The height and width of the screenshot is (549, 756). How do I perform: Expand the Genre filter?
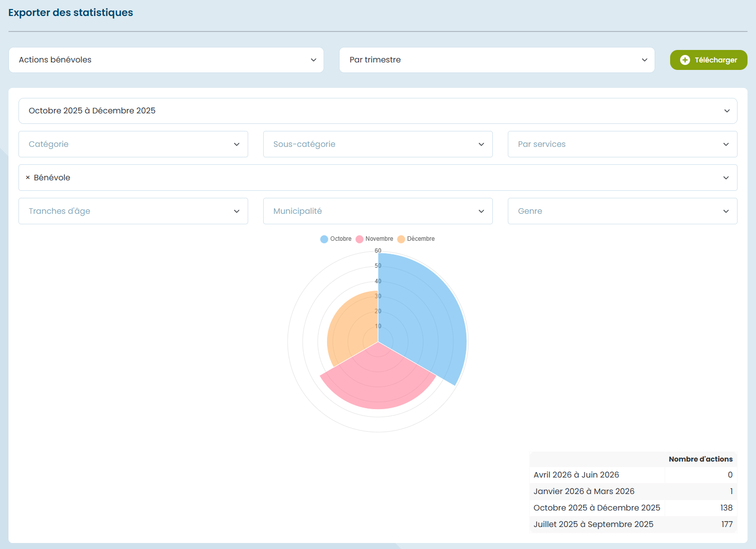(x=622, y=211)
